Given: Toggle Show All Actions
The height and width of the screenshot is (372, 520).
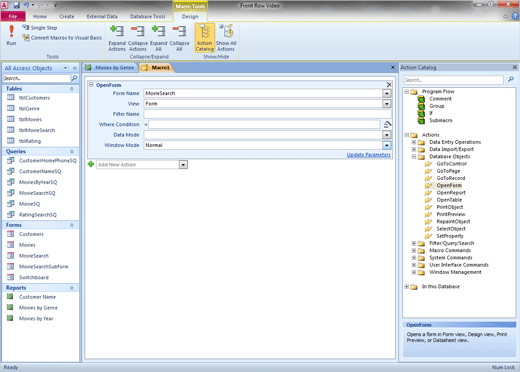Looking at the screenshot, I should [x=226, y=38].
